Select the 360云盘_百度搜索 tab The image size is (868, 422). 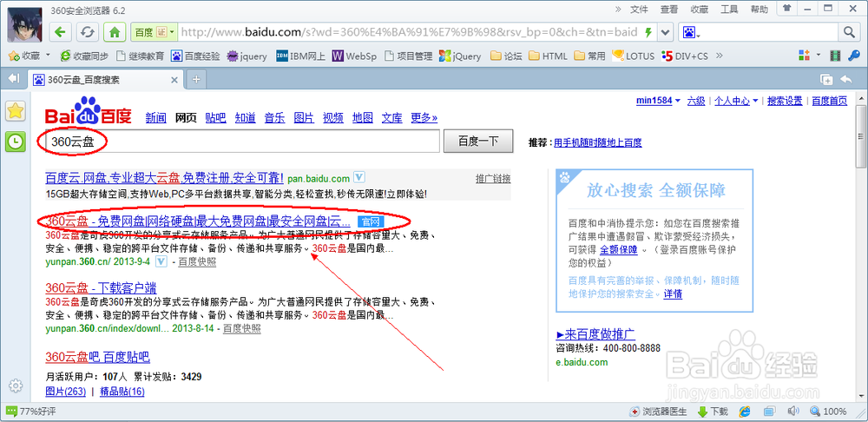click(x=105, y=79)
